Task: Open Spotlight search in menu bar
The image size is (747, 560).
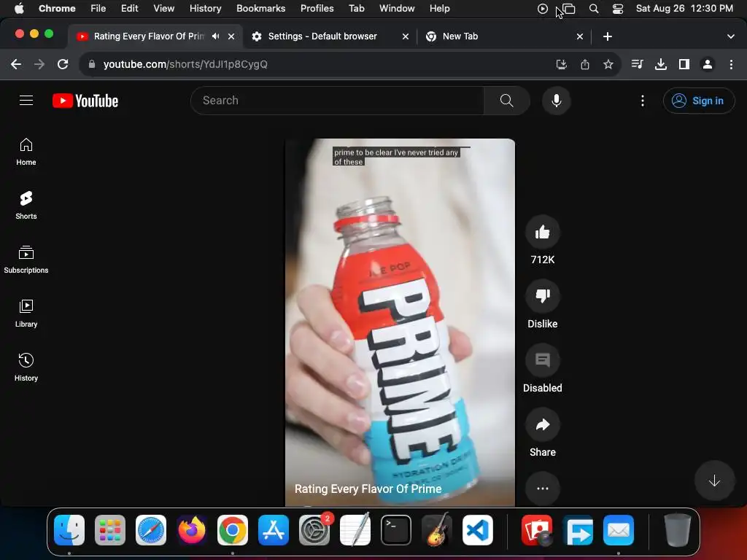Action: pyautogui.click(x=594, y=8)
